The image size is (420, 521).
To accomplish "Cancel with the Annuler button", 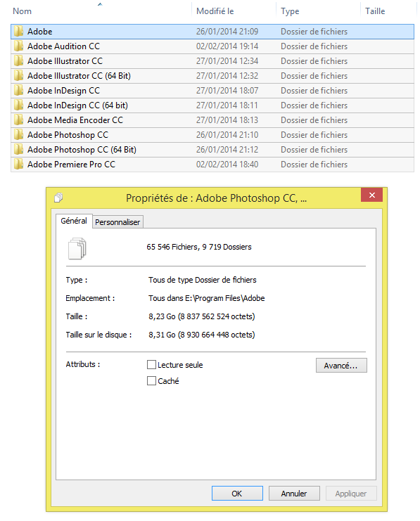I will coord(294,494).
